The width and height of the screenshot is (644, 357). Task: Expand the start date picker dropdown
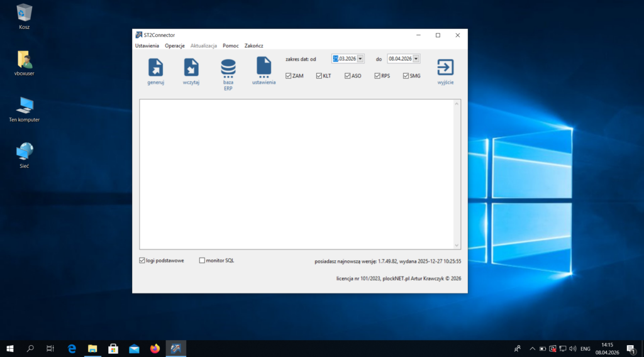click(x=360, y=58)
